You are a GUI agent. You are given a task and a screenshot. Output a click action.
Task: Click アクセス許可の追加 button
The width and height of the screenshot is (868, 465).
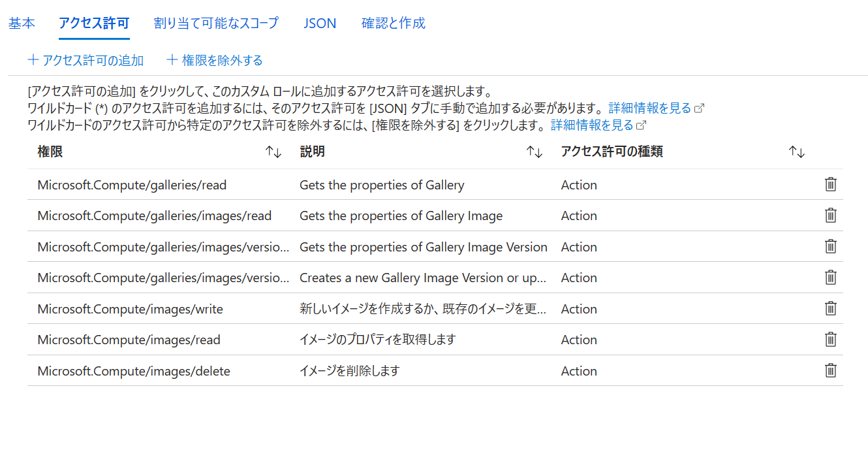point(85,61)
